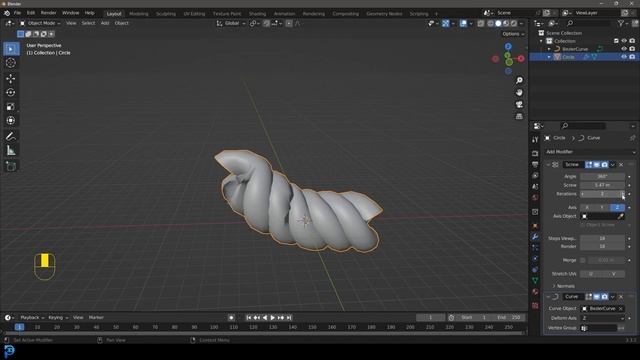Open the Object properties tab

coord(535,226)
